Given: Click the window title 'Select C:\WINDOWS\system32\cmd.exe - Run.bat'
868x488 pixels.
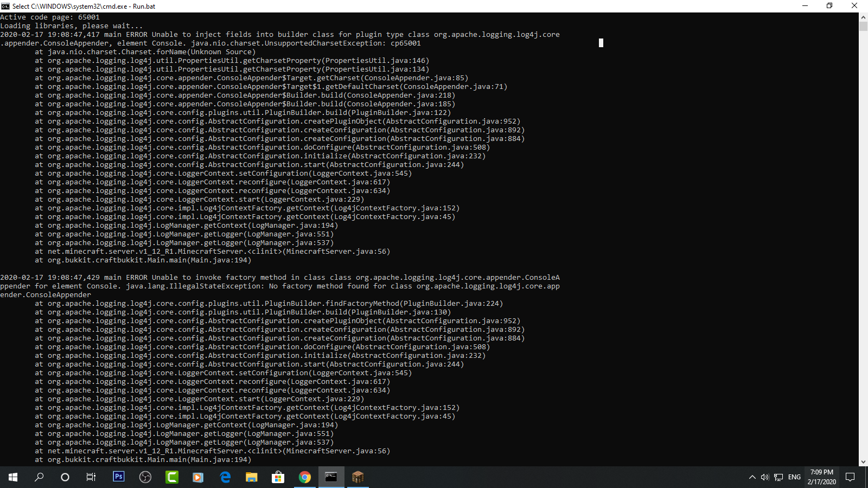Looking at the screenshot, I should click(84, 6).
